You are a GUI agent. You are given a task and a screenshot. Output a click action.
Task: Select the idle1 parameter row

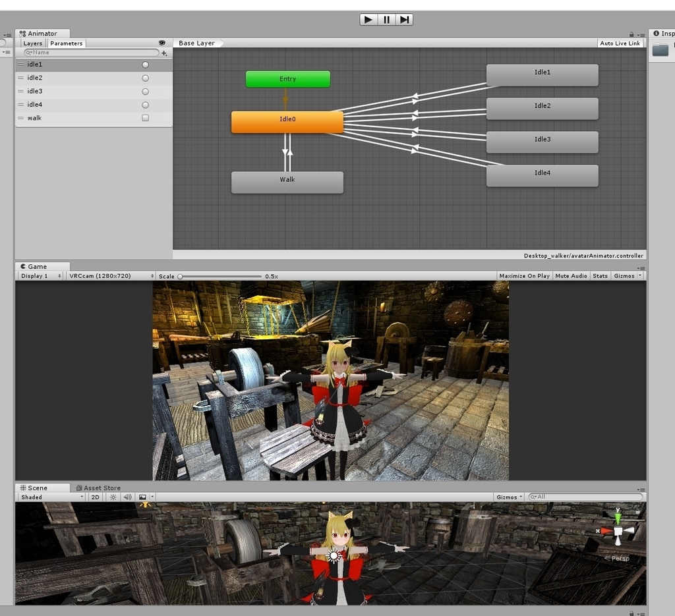coord(94,65)
